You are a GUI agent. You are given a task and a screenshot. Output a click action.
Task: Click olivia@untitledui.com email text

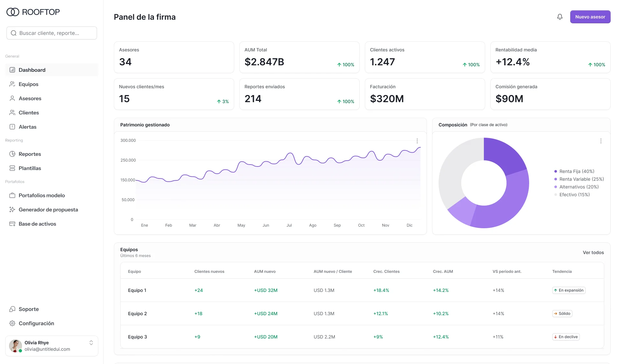[47, 349]
